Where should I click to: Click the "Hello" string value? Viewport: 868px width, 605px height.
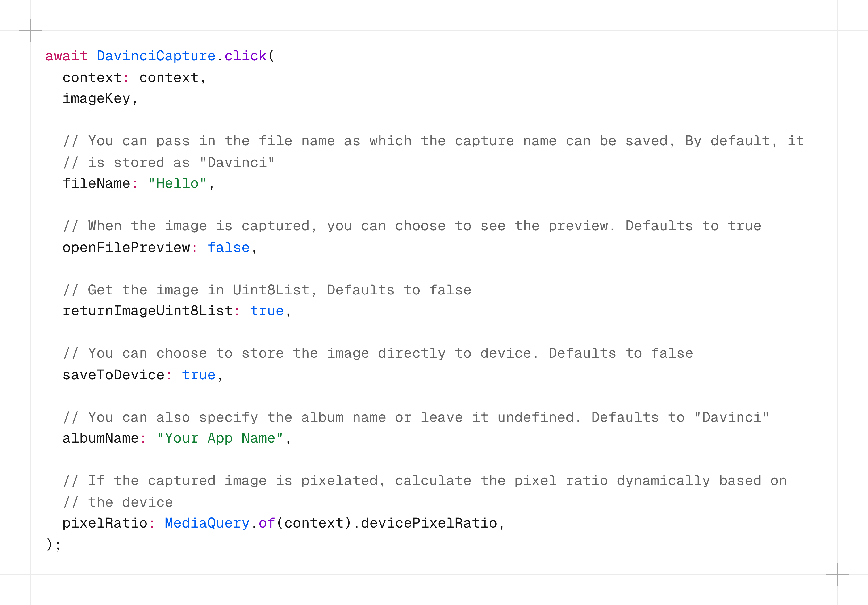point(177,184)
